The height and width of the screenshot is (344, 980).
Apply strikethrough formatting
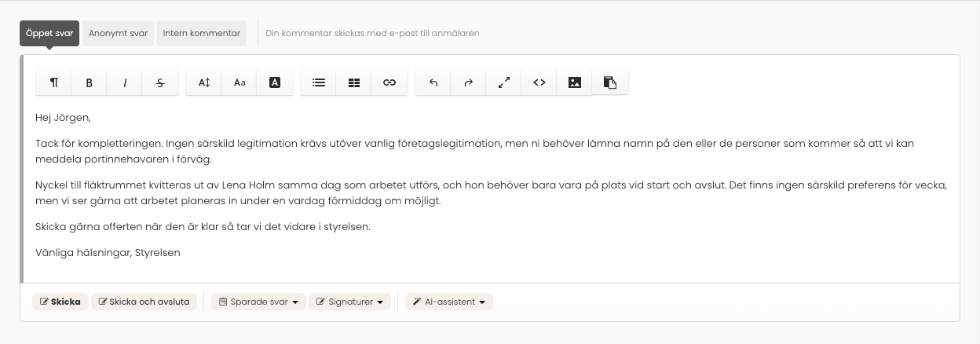(x=160, y=82)
